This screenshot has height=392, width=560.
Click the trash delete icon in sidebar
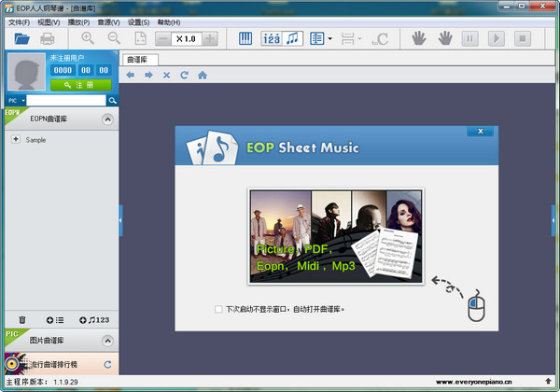tap(22, 320)
